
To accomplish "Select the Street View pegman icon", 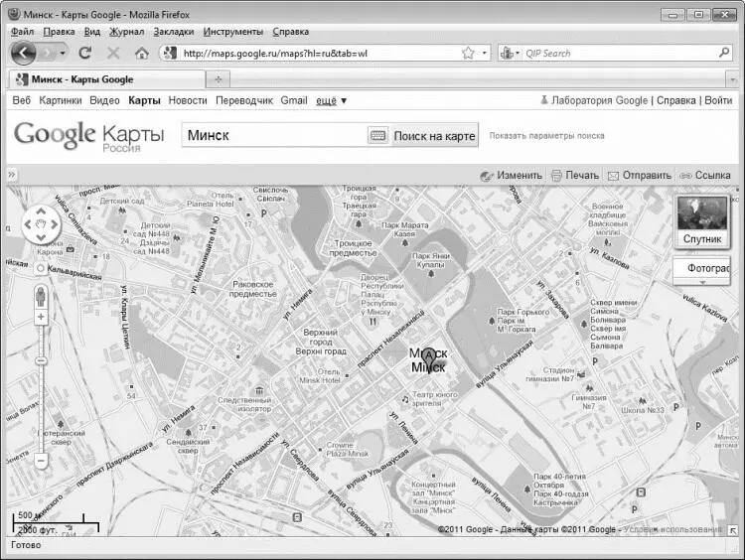I will coord(41,297).
